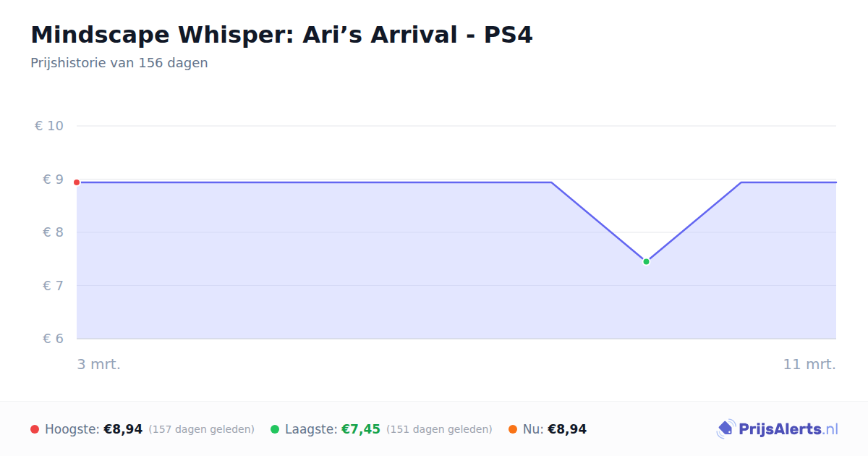Click the lowest price value €7,45
Image resolution: width=868 pixels, height=456 pixels.
(x=360, y=429)
